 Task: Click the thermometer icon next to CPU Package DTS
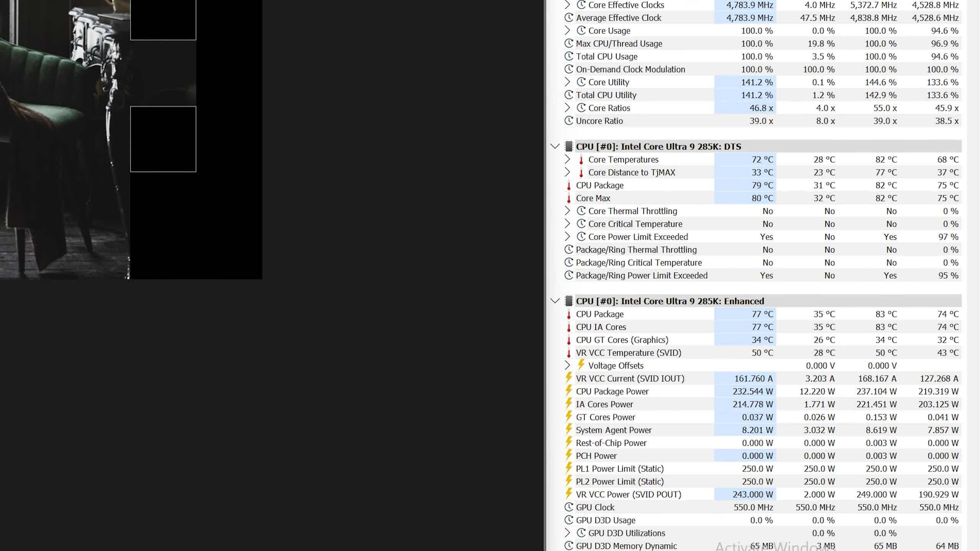(569, 186)
